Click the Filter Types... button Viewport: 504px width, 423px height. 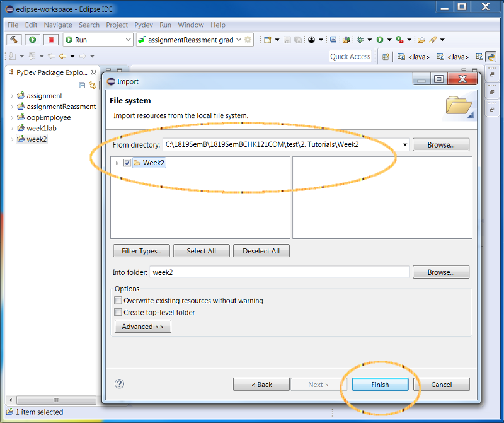tap(141, 251)
